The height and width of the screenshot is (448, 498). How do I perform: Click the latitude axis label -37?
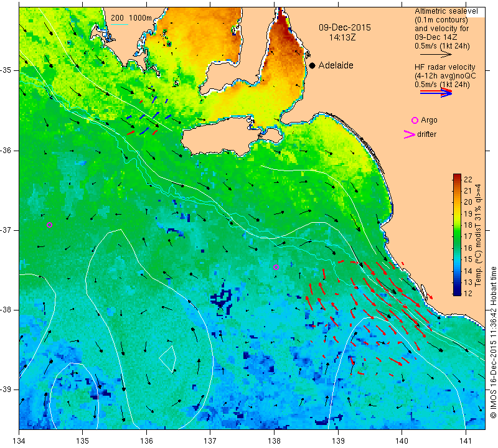tap(6, 230)
